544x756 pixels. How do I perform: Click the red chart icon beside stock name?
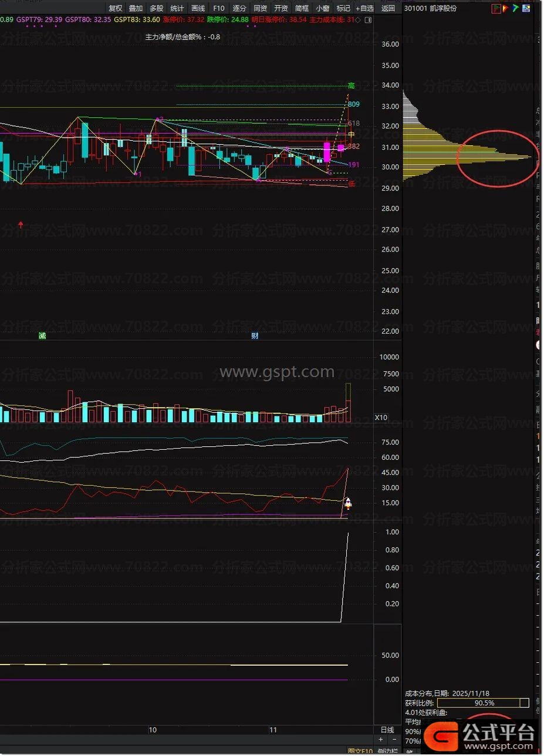(496, 8)
